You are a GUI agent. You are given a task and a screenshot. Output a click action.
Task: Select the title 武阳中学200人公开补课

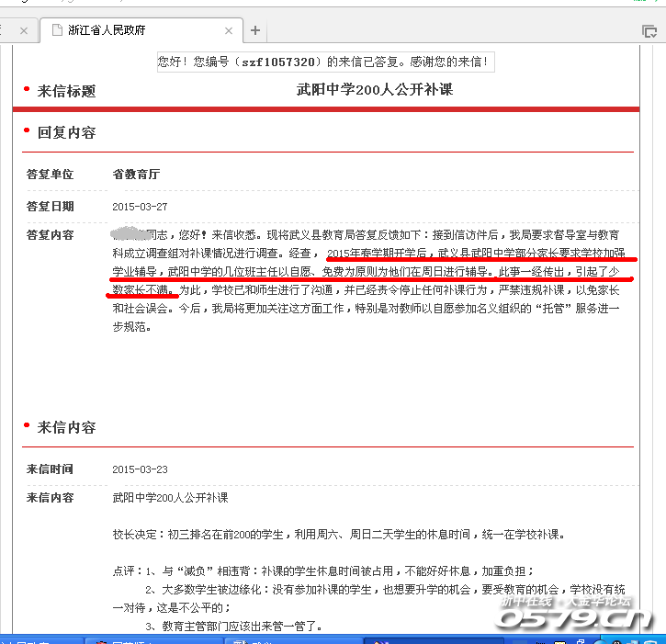tap(375, 90)
